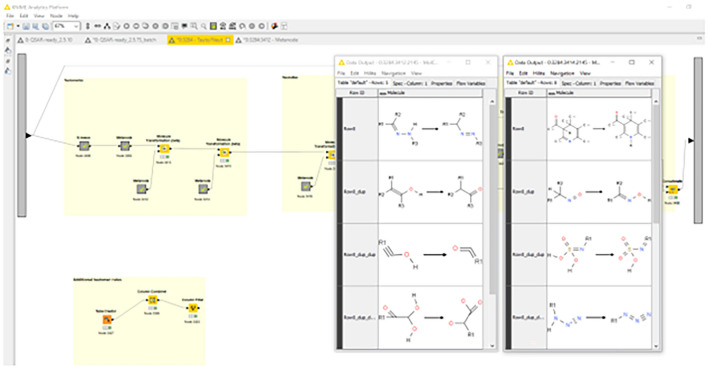Select the Column Filter node

click(x=193, y=308)
